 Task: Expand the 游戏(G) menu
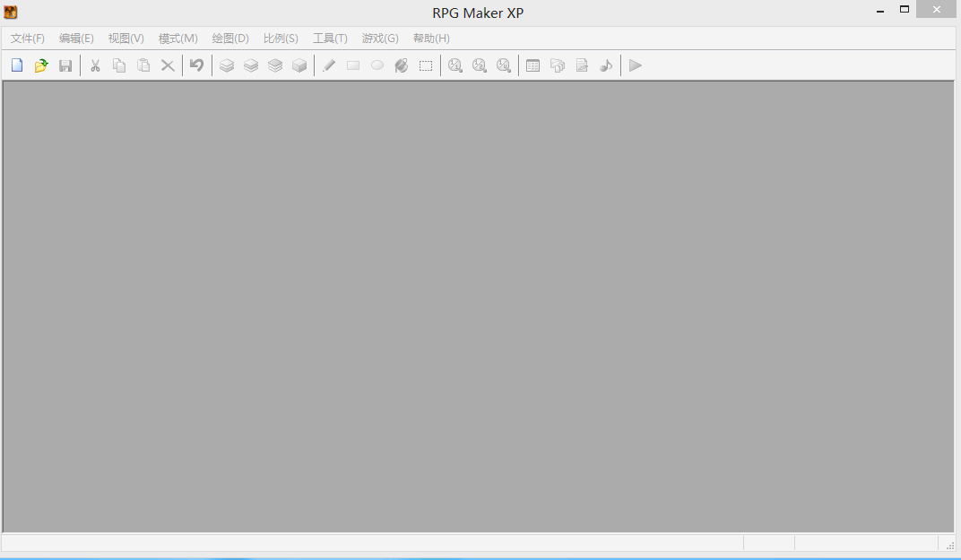(380, 39)
